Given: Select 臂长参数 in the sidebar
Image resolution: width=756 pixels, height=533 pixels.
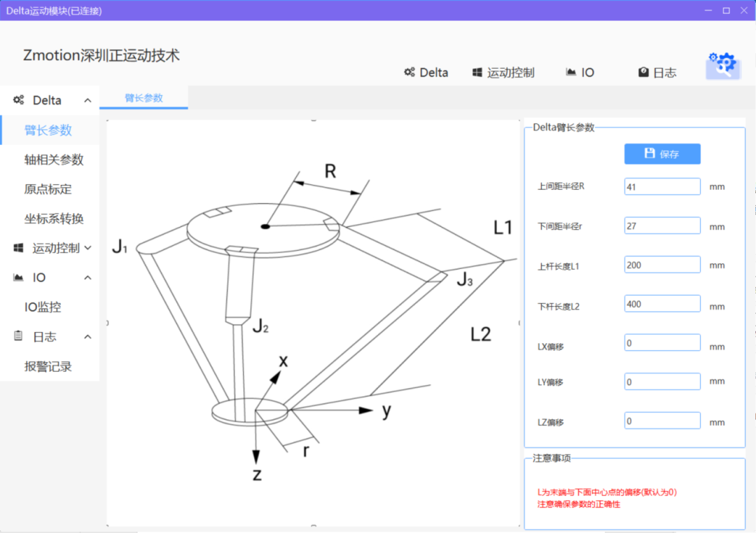Looking at the screenshot, I should (50, 130).
